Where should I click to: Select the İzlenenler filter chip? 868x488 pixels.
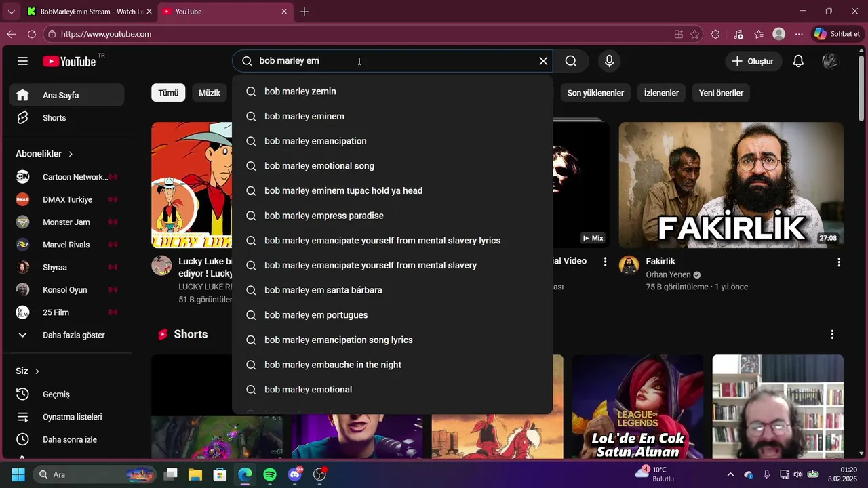[x=661, y=93]
